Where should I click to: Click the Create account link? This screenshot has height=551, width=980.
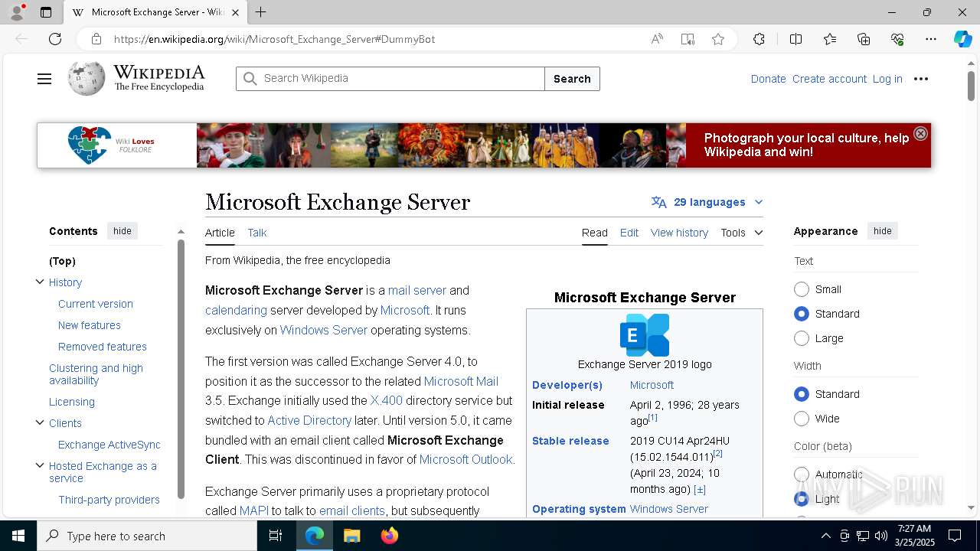coord(829,79)
